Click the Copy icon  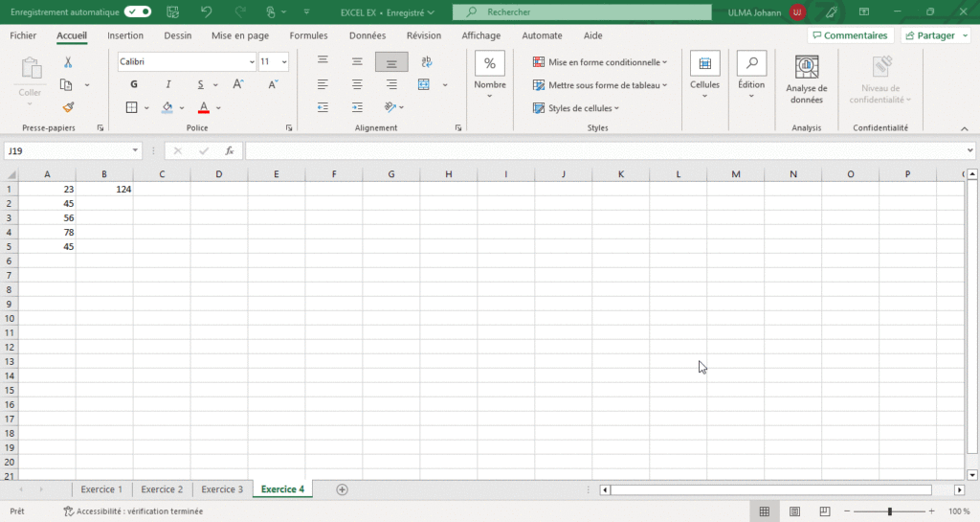pos(66,85)
